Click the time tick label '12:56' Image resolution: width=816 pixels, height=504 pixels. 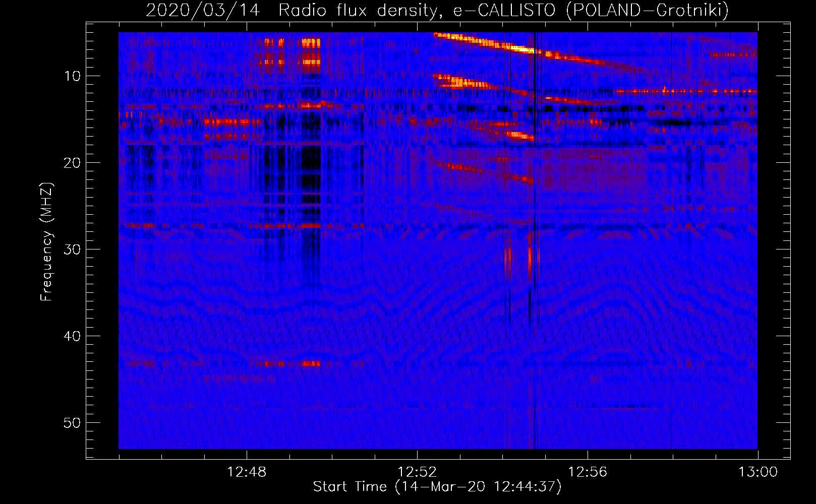click(588, 472)
